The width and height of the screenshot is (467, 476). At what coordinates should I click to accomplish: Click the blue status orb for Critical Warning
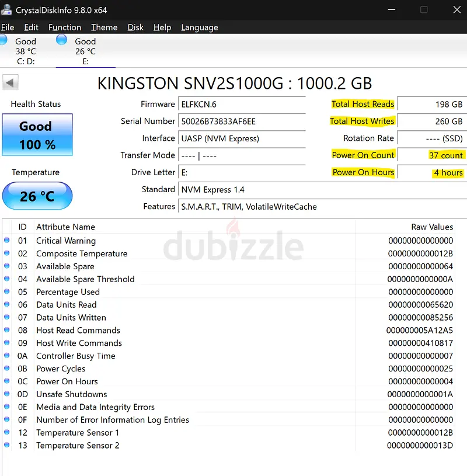(x=7, y=241)
